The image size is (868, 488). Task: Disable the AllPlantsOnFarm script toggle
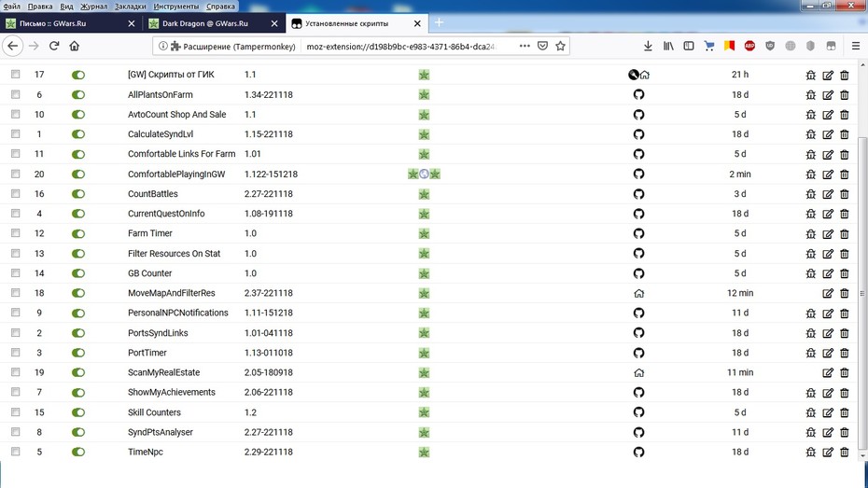78,94
